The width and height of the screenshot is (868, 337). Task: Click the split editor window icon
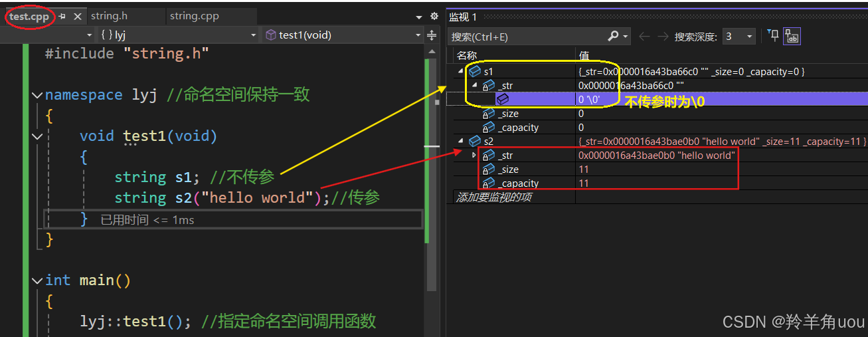pyautogui.click(x=432, y=35)
